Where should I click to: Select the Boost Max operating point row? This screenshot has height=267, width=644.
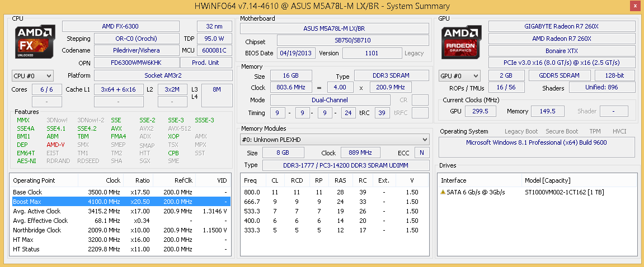tap(120, 202)
